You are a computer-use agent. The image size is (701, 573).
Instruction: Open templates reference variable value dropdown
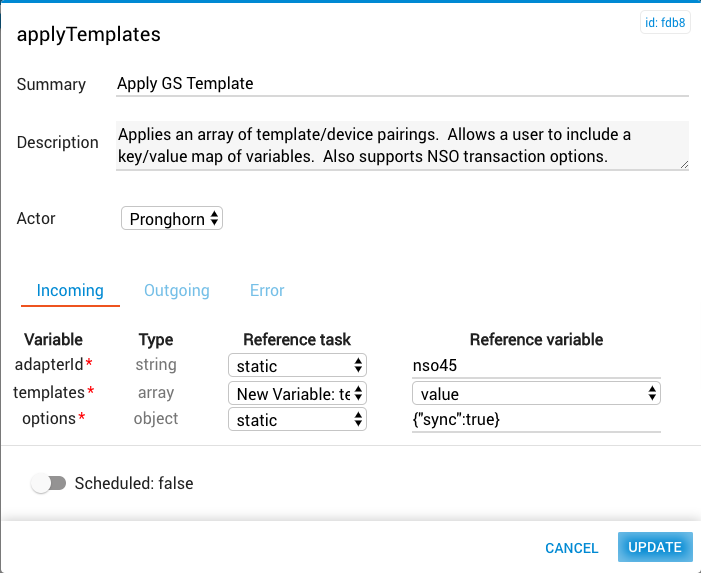click(536, 393)
